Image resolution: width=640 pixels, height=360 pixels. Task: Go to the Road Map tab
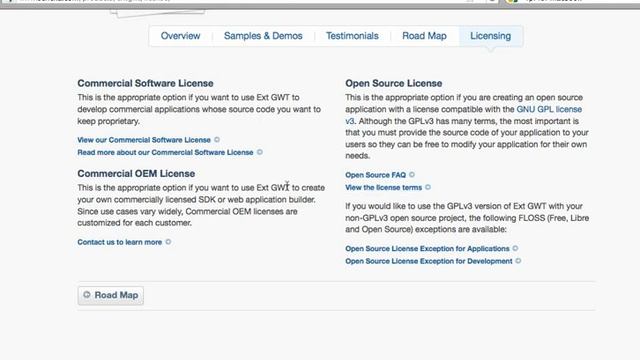[424, 36]
